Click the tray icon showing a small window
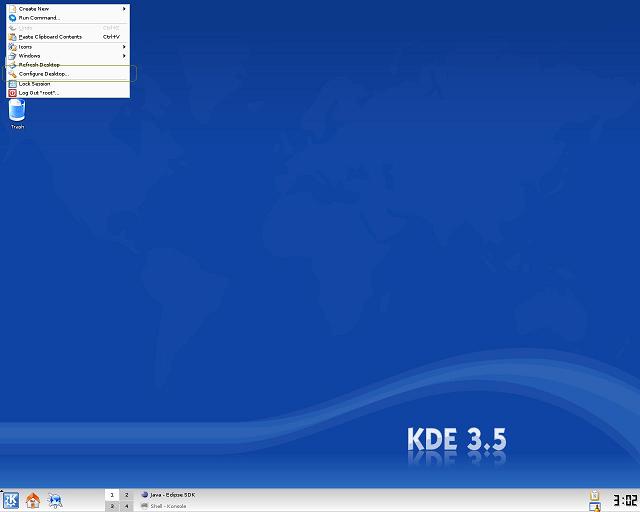Image resolution: width=640 pixels, height=512 pixels. click(595, 507)
